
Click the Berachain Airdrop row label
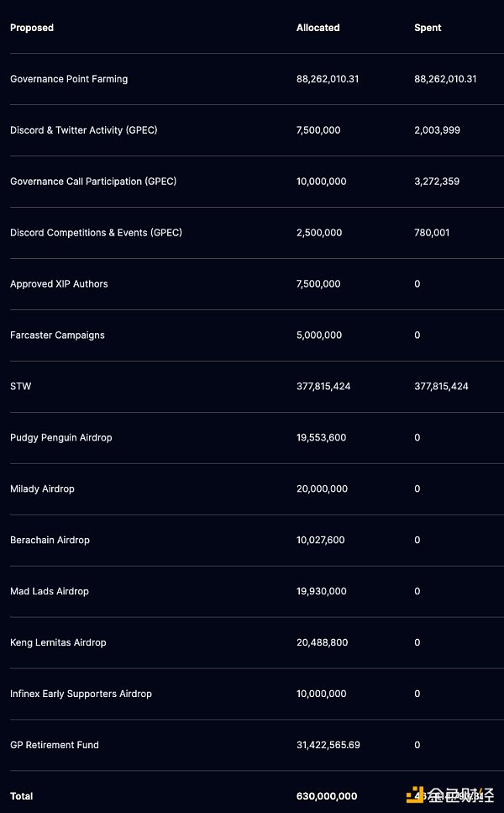(50, 541)
